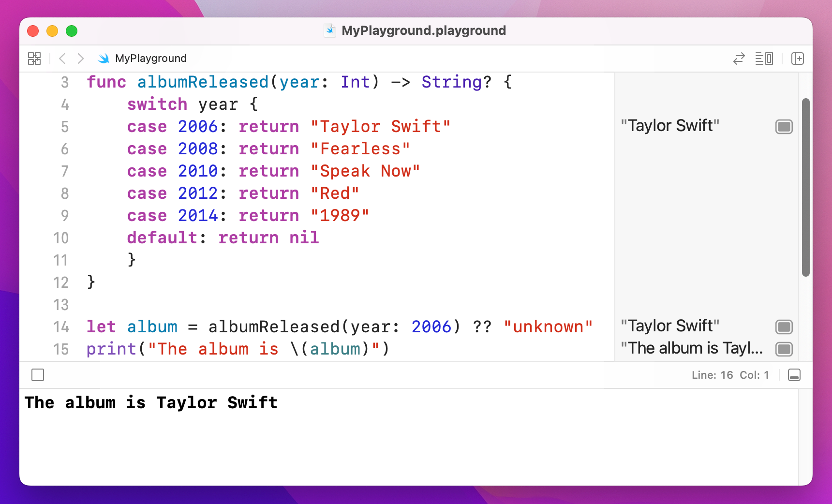Toggle the inline result for the print statement
This screenshot has height=504, width=832.
click(x=783, y=349)
